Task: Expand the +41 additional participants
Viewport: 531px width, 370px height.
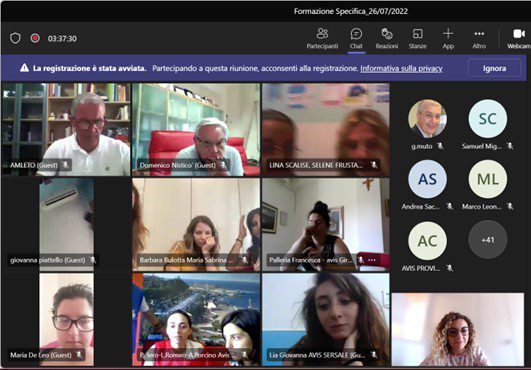Action: point(488,240)
